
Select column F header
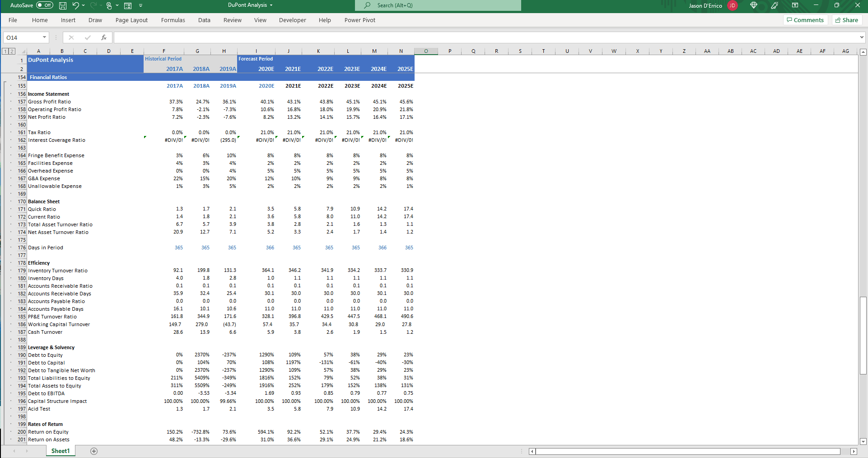point(163,51)
